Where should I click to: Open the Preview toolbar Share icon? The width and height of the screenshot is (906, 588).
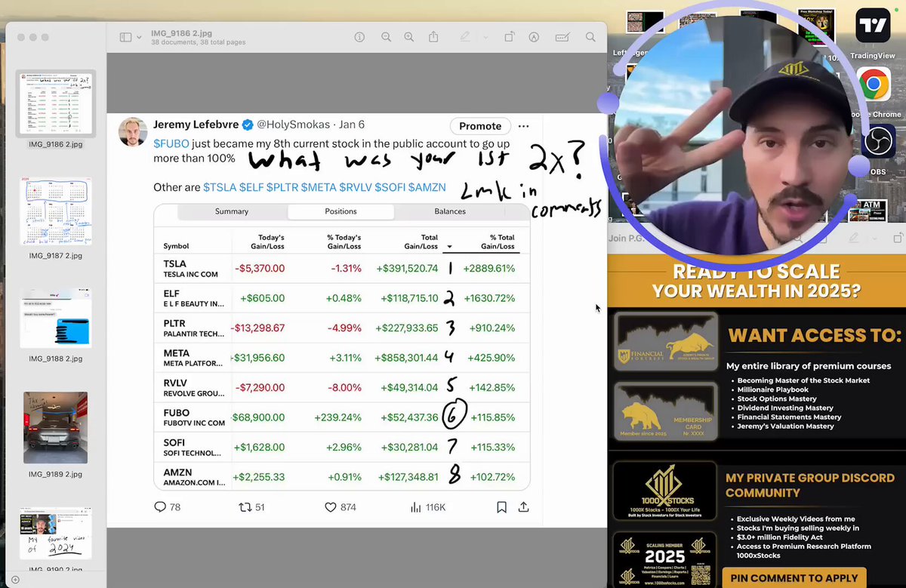[x=433, y=36]
